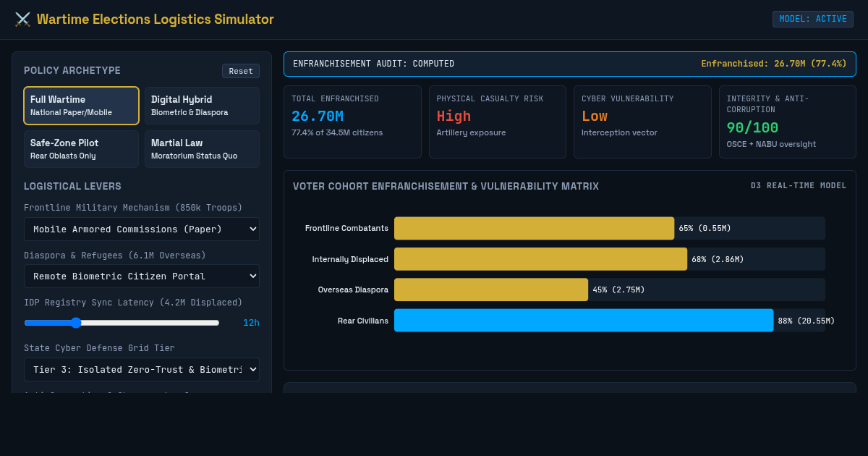The image size is (868, 456).
Task: Click the Total Enfranchised 26.70M card
Action: tap(352, 122)
